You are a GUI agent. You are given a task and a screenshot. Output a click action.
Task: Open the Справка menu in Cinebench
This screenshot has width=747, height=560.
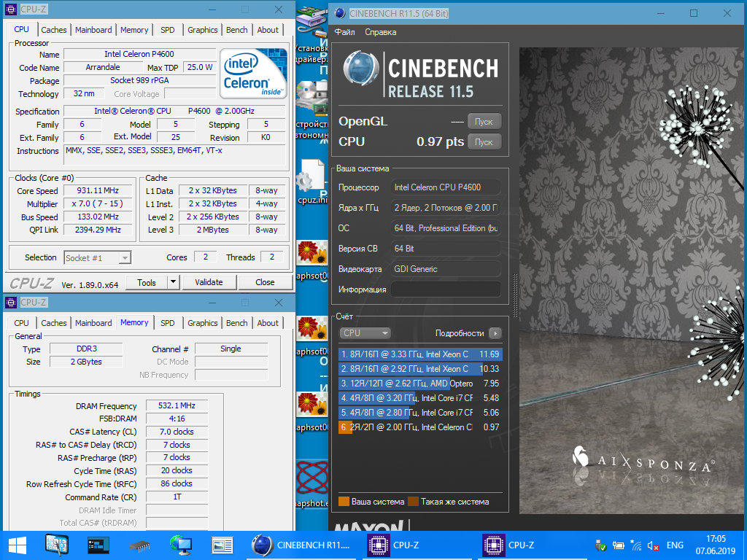point(381,32)
